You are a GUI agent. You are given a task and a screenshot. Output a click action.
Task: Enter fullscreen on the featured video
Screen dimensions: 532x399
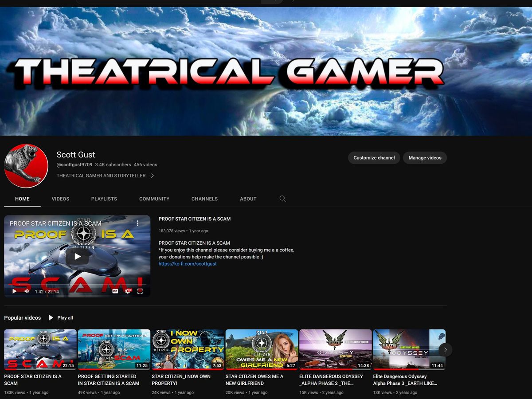pyautogui.click(x=140, y=291)
